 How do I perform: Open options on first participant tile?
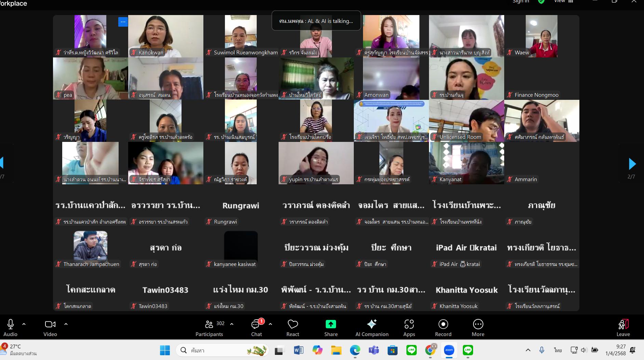point(123,22)
